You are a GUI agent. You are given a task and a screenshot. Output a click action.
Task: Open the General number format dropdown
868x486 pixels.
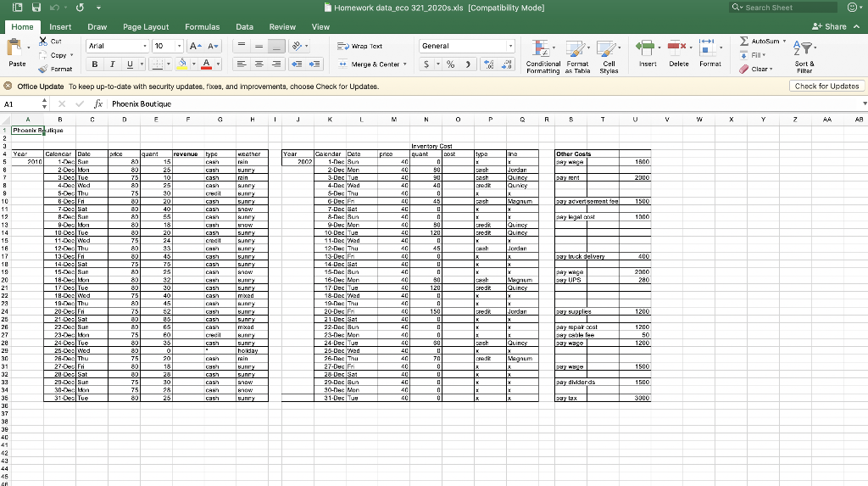click(510, 46)
